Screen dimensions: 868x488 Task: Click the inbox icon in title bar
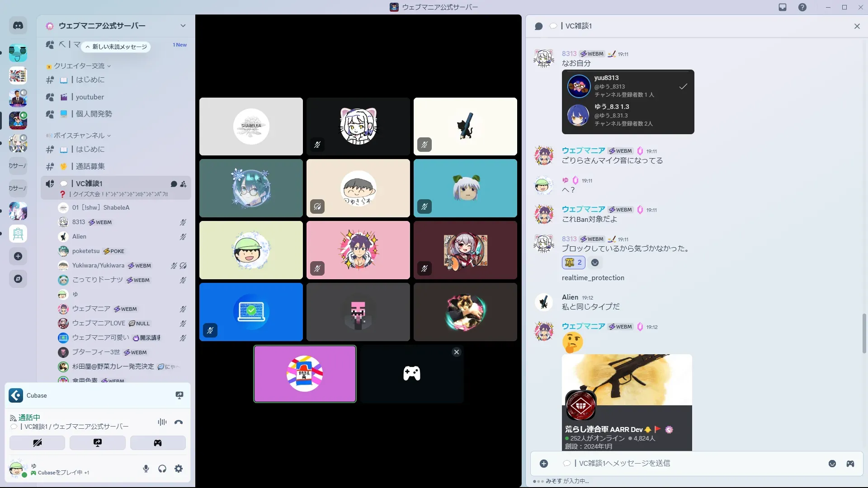pos(783,7)
